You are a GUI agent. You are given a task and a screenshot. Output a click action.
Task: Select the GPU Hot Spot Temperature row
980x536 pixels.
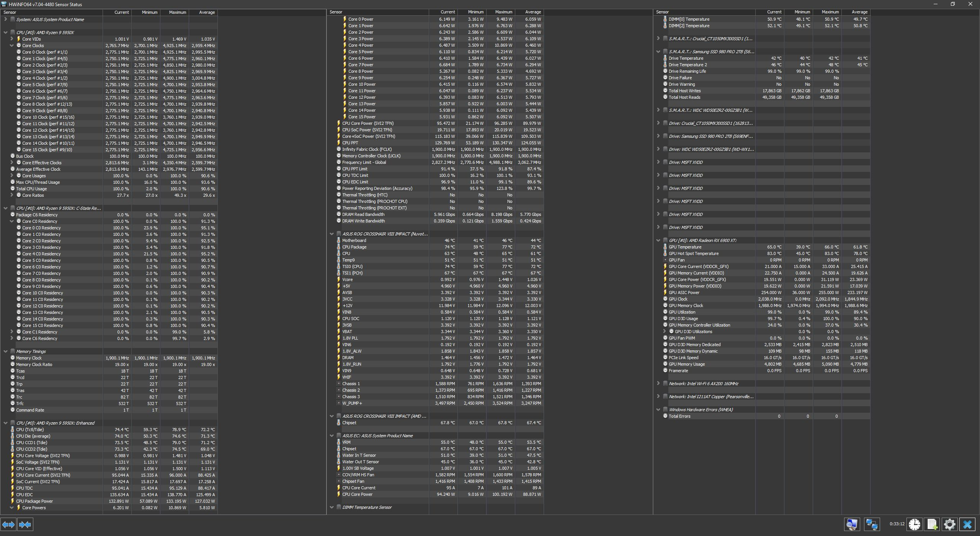coord(693,253)
